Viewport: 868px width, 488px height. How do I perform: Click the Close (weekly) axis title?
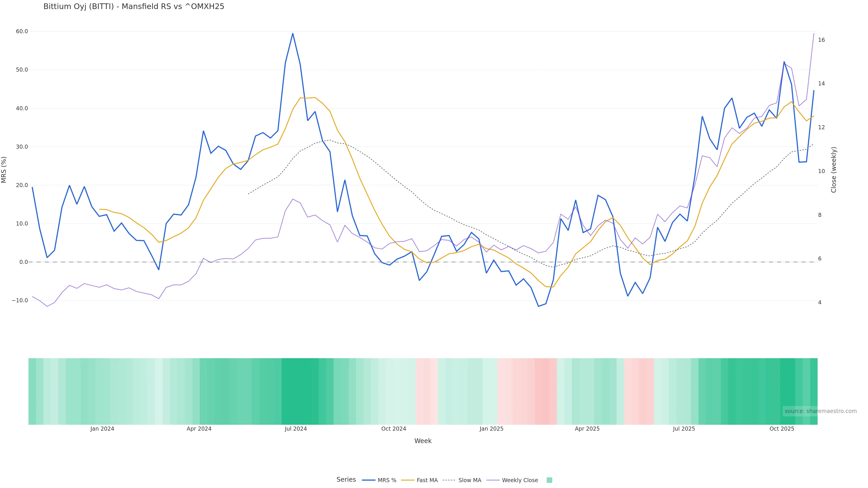[x=834, y=170]
